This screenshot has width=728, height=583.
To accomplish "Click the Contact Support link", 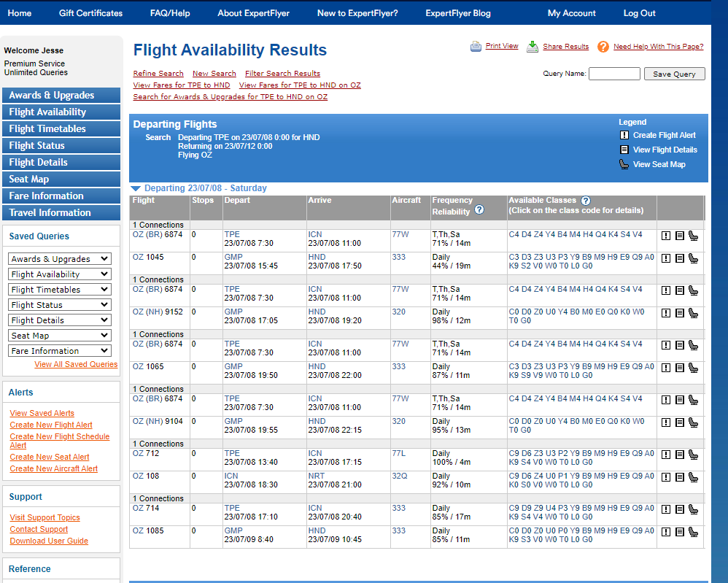I will tap(39, 529).
